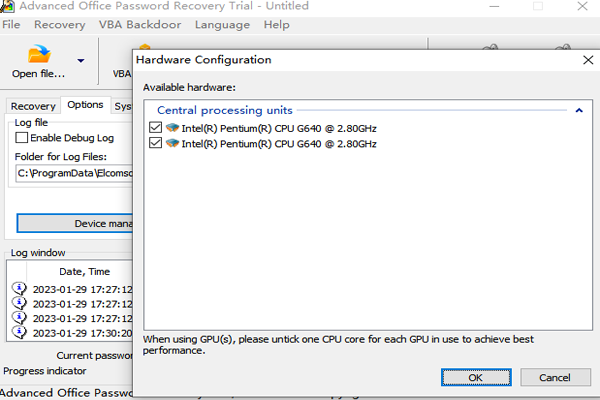The height and width of the screenshot is (400, 600).
Task: Open the Help menu
Action: coord(276,25)
